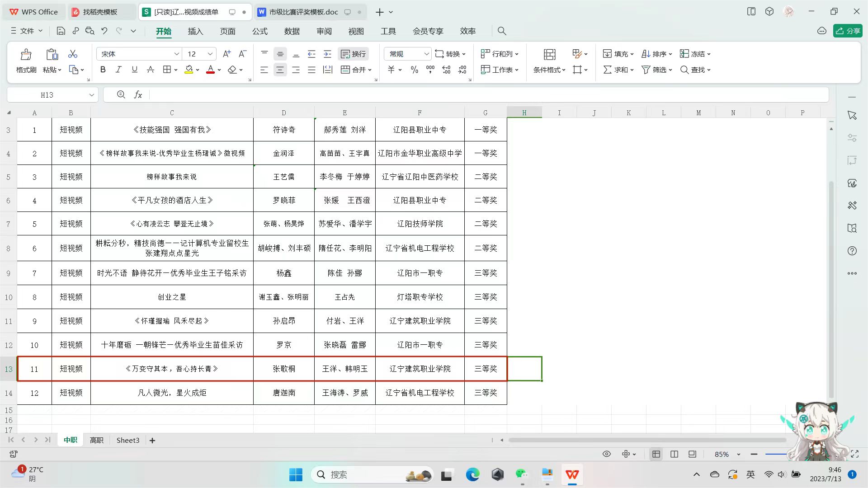Open the 文件 menu
Screen dimensions: 868x488
[x=27, y=31]
